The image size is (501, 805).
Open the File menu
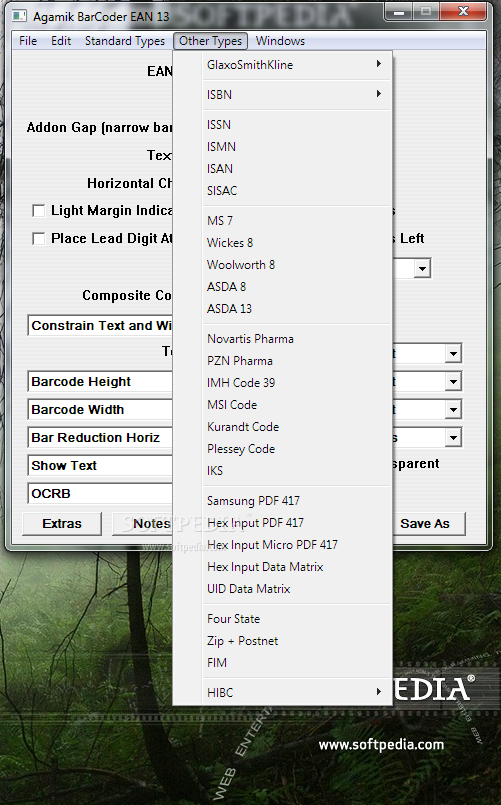point(28,41)
